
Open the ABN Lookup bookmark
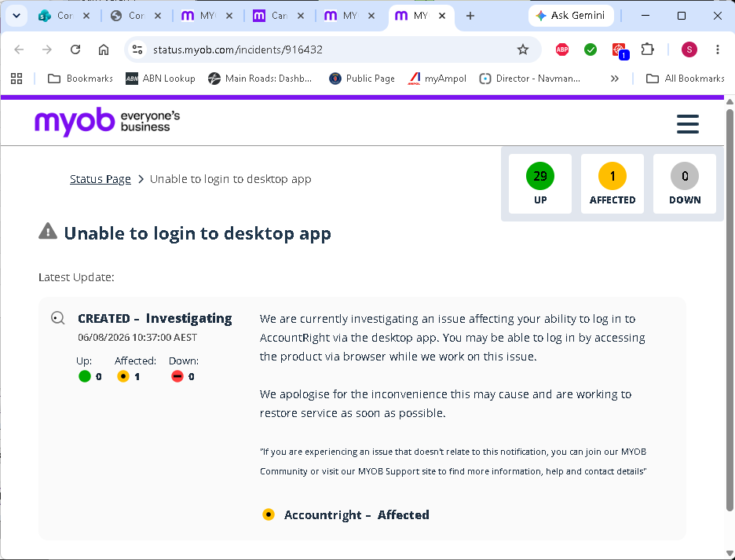point(161,79)
